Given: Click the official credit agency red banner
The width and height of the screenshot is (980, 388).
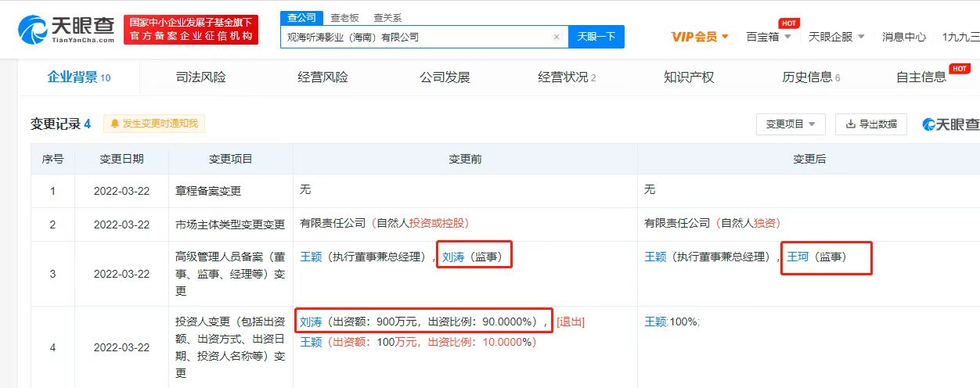Looking at the screenshot, I should coord(191,30).
